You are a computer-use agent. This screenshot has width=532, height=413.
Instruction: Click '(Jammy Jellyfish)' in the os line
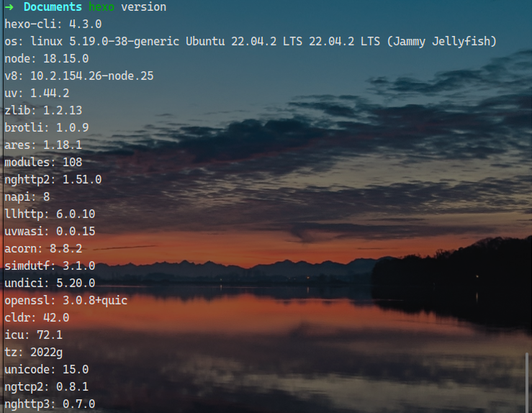[x=442, y=41]
